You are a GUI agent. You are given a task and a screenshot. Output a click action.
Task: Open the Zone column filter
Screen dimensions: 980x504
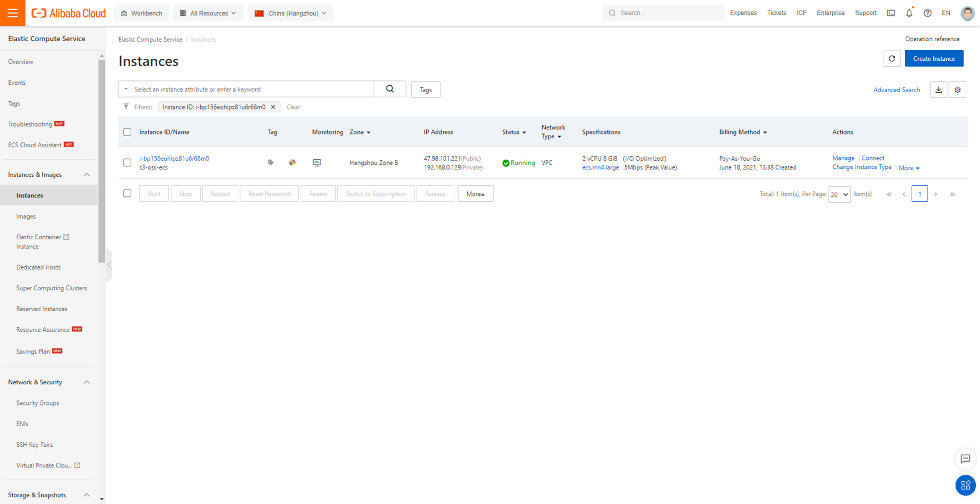point(368,132)
